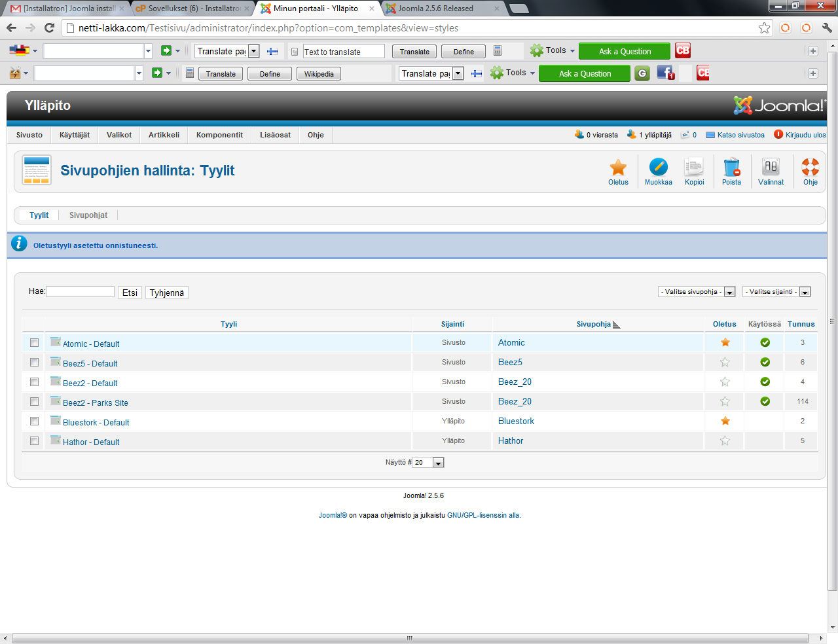Viewport: 838px width, 644px height.
Task: Click the Wikipedia toolbar button
Action: (x=319, y=73)
